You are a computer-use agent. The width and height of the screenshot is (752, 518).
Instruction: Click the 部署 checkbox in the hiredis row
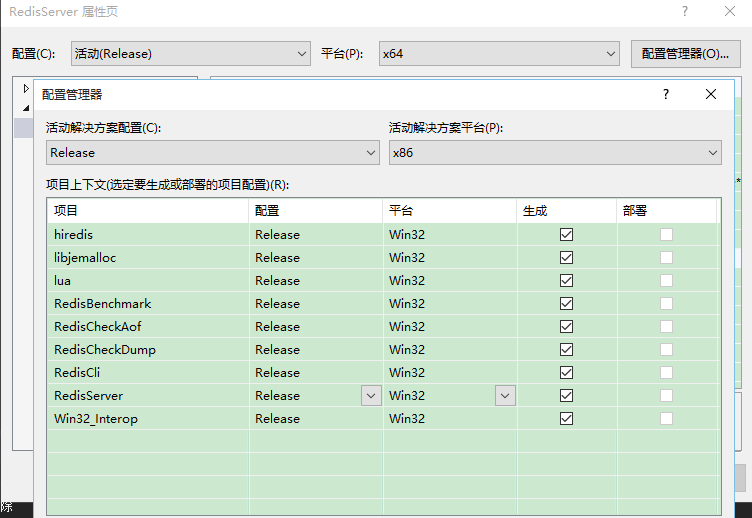[x=666, y=235]
